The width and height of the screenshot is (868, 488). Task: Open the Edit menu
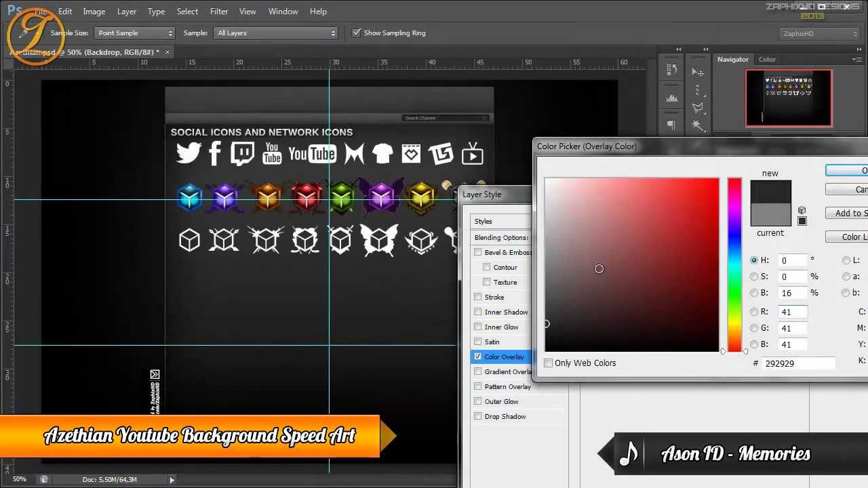pyautogui.click(x=65, y=12)
